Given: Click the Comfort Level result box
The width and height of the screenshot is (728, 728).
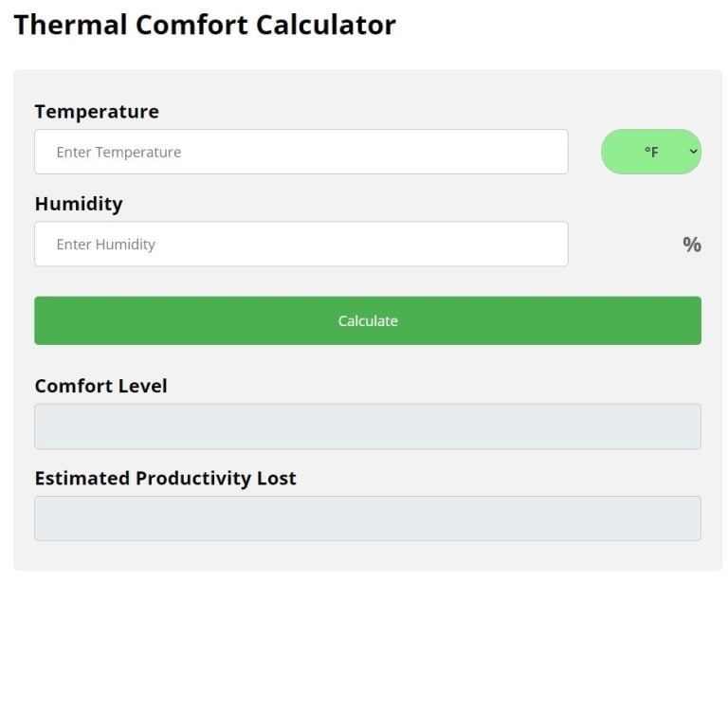Looking at the screenshot, I should pos(367,427).
